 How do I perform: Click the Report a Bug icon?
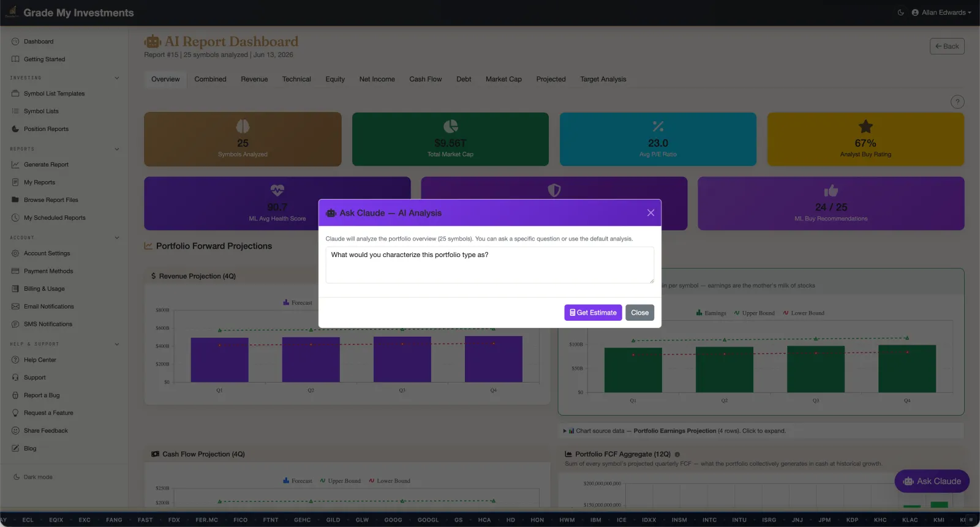[15, 395]
